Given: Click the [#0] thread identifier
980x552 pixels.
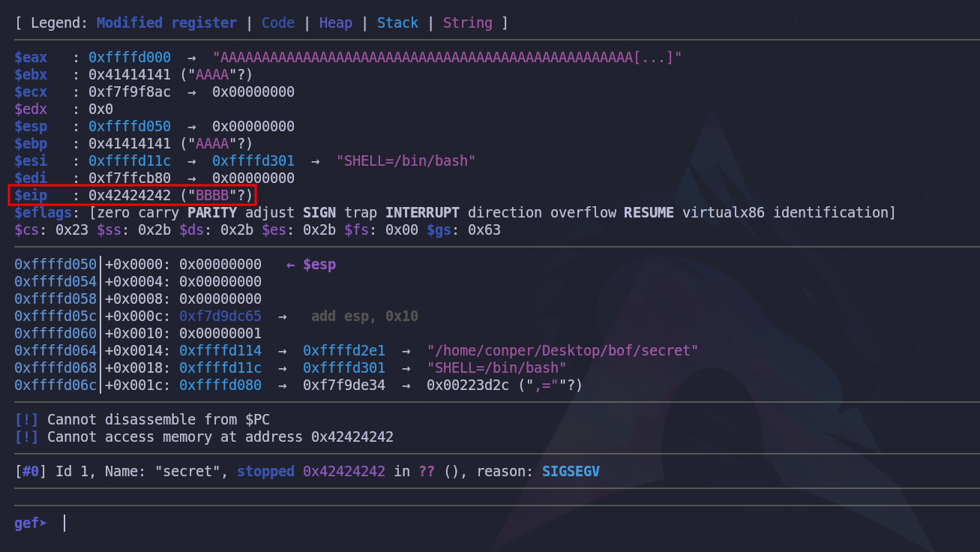Looking at the screenshot, I should (x=30, y=472).
